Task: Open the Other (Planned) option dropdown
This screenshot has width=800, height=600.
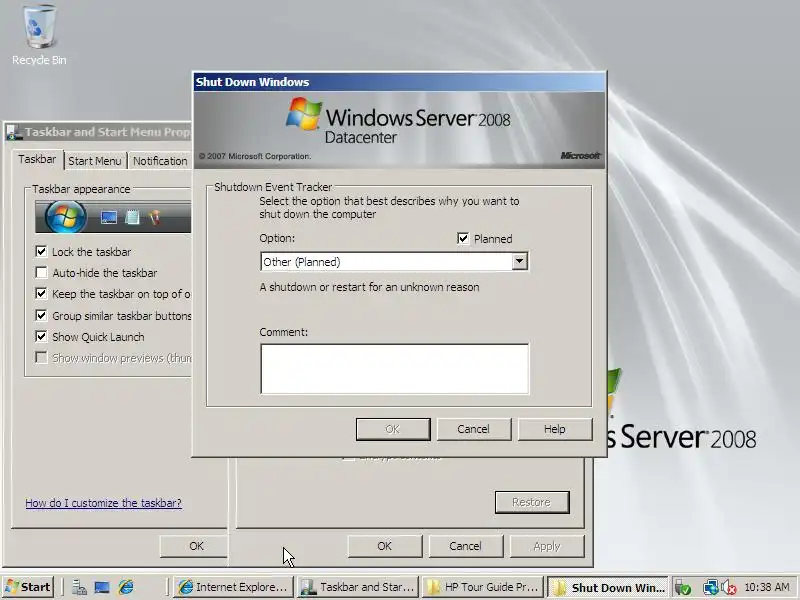Action: pyautogui.click(x=519, y=262)
